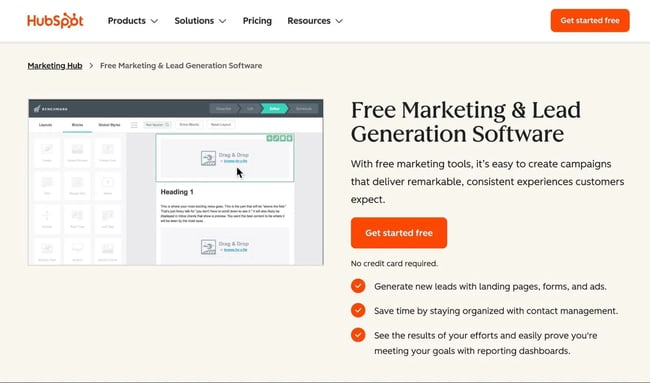Screen dimensions: 650x383
Task: Open the Pricing page
Action: 257,21
